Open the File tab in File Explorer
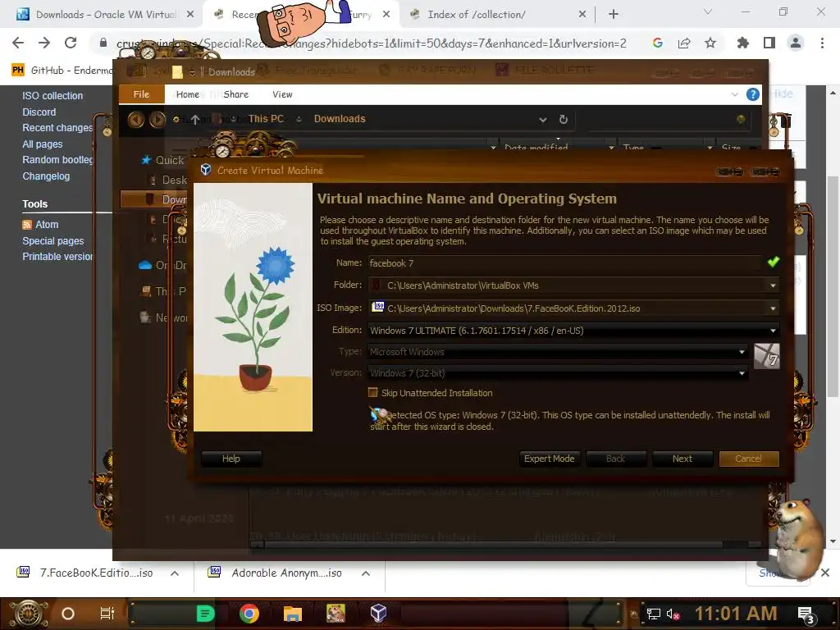840x630 pixels. pos(141,94)
